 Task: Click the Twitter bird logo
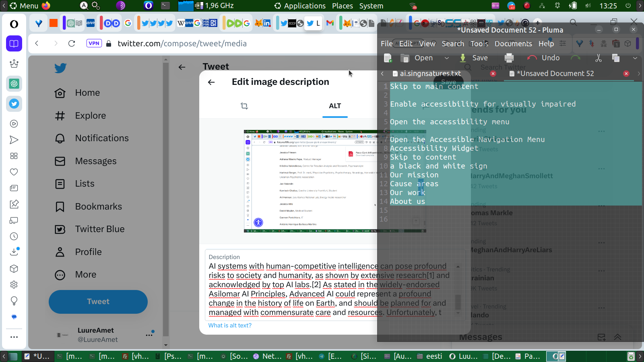click(60, 68)
